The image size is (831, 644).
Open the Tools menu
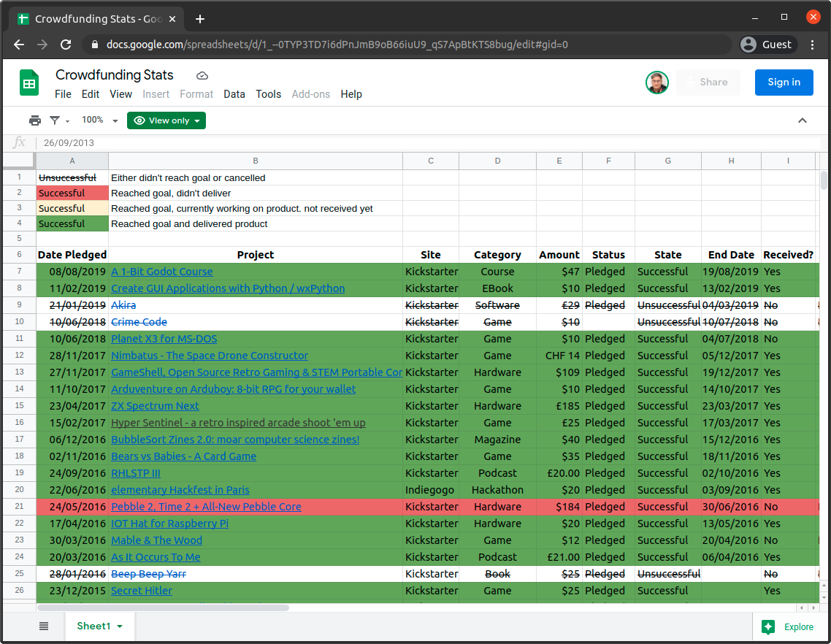[268, 94]
